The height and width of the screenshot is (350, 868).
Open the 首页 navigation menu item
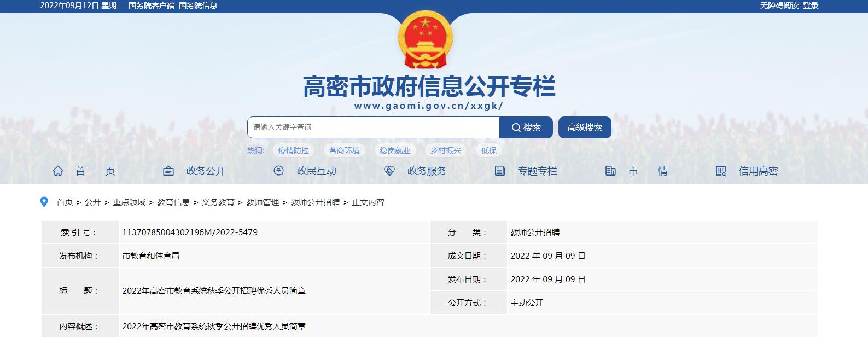tap(95, 171)
